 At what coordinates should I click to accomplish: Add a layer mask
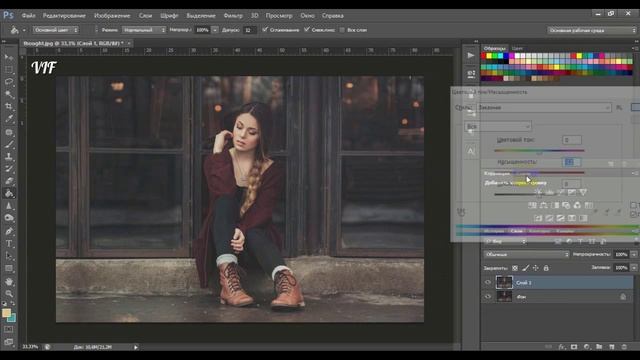pos(574,347)
